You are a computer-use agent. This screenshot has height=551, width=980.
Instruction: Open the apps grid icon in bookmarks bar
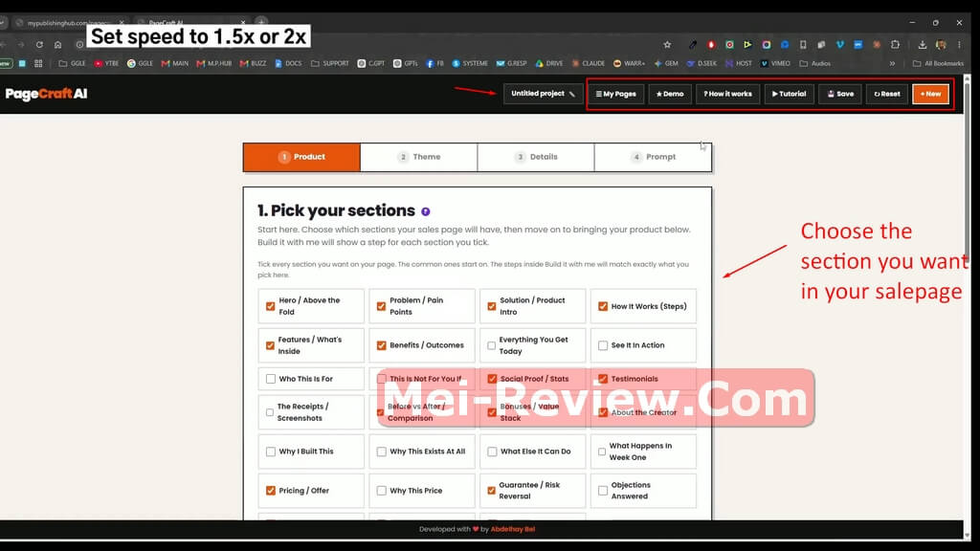pos(38,63)
